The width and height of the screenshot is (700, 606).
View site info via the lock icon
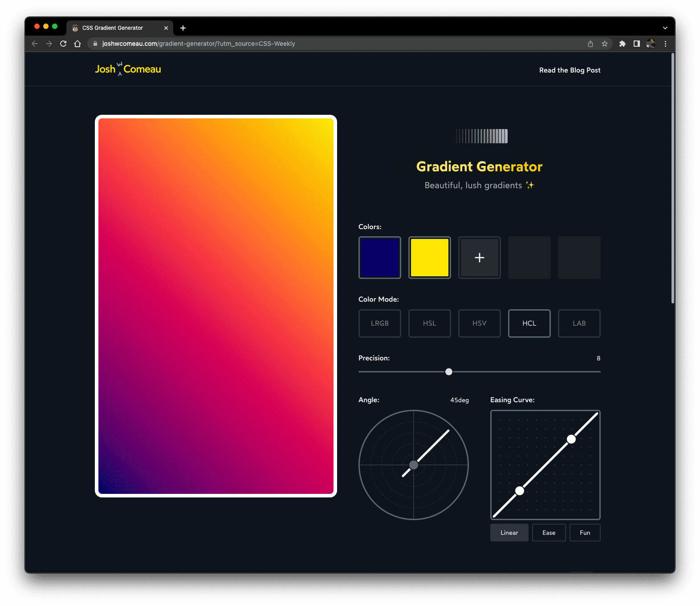95,44
